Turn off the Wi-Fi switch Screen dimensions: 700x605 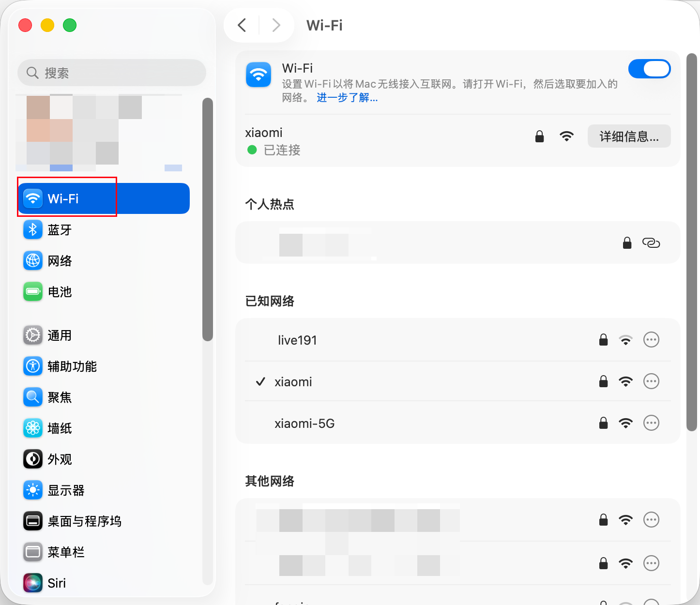[649, 69]
